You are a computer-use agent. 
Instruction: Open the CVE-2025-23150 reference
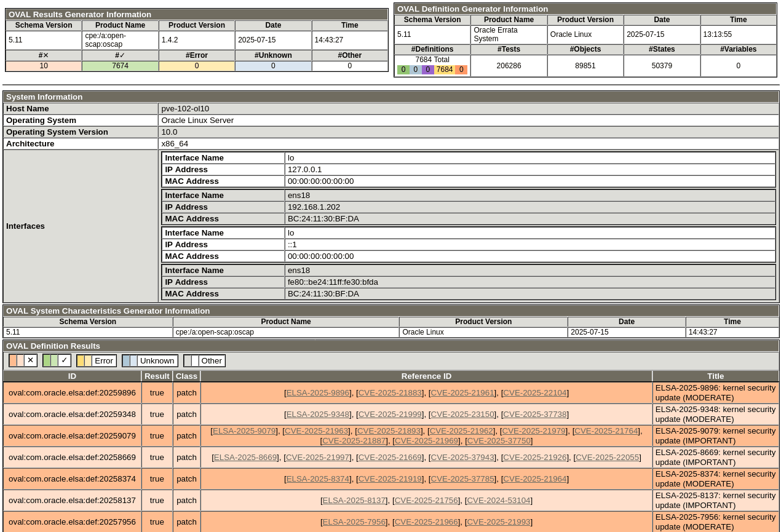pos(462,415)
